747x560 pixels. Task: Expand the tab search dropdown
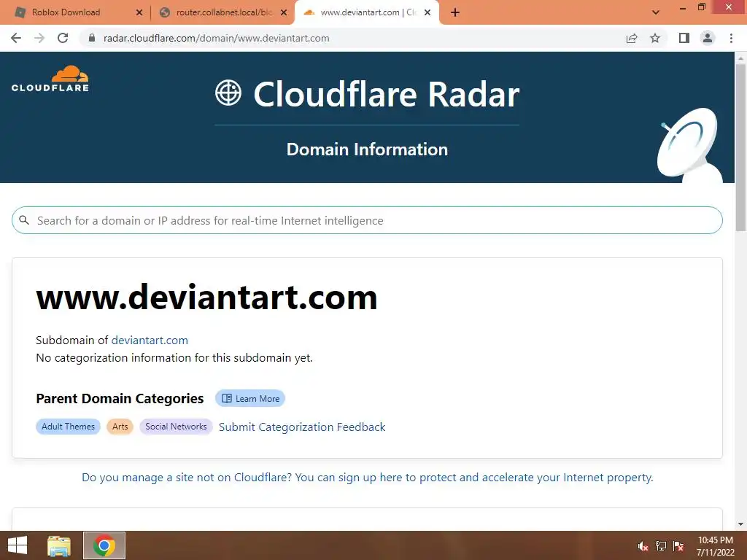[x=656, y=12]
